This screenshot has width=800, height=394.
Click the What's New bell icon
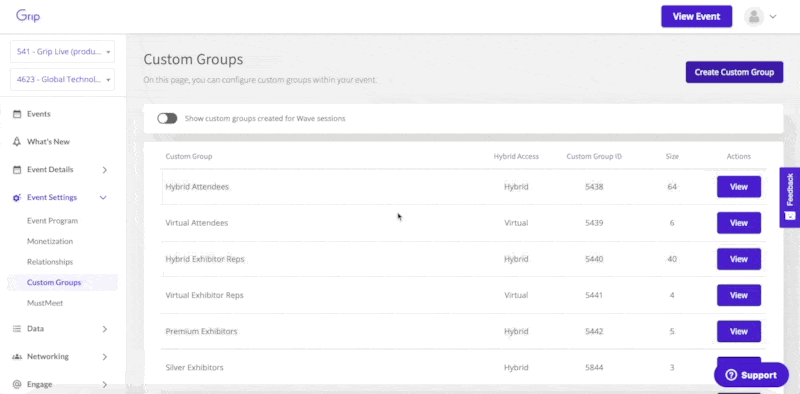[17, 141]
